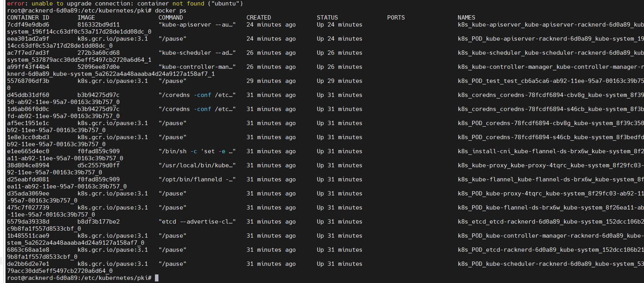Screen dimensions: 644x283
Task: Click the "/bin/sh -c 'set -e" command
Action: pos(197,151)
